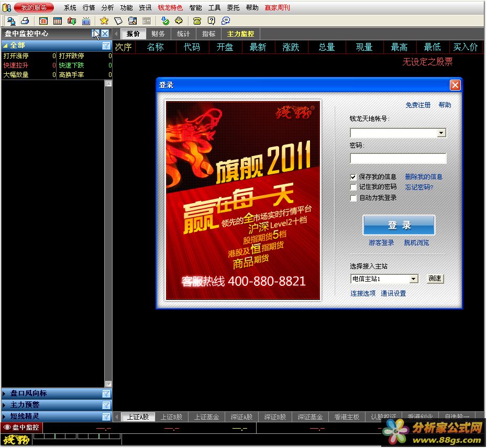Click the left arrow before 上证A股 tab
The image size is (487, 448).
116,417
